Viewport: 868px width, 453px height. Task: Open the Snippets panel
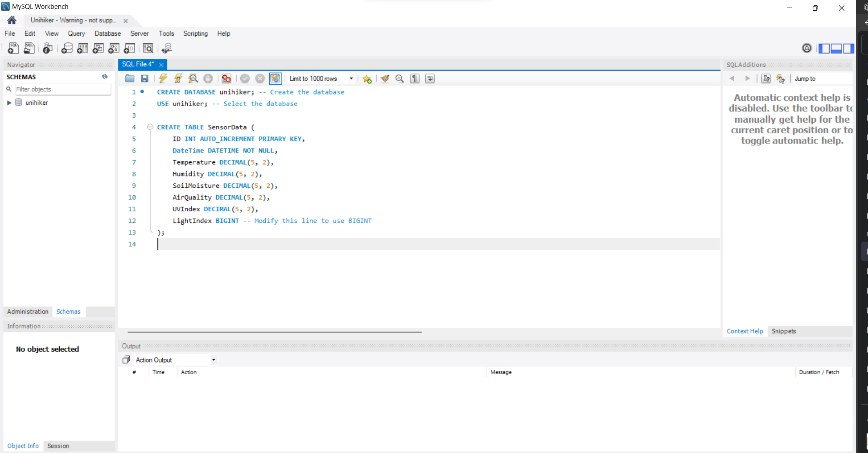(784, 331)
